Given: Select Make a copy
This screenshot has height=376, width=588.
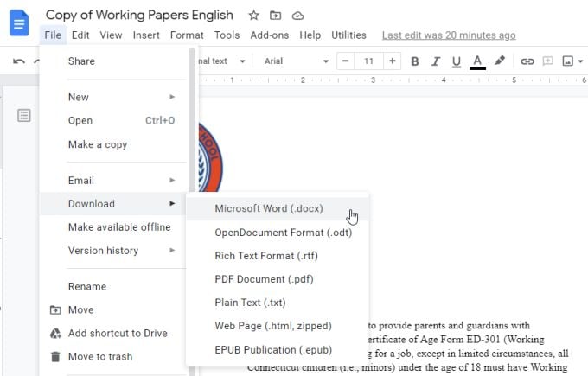Looking at the screenshot, I should [114, 144].
